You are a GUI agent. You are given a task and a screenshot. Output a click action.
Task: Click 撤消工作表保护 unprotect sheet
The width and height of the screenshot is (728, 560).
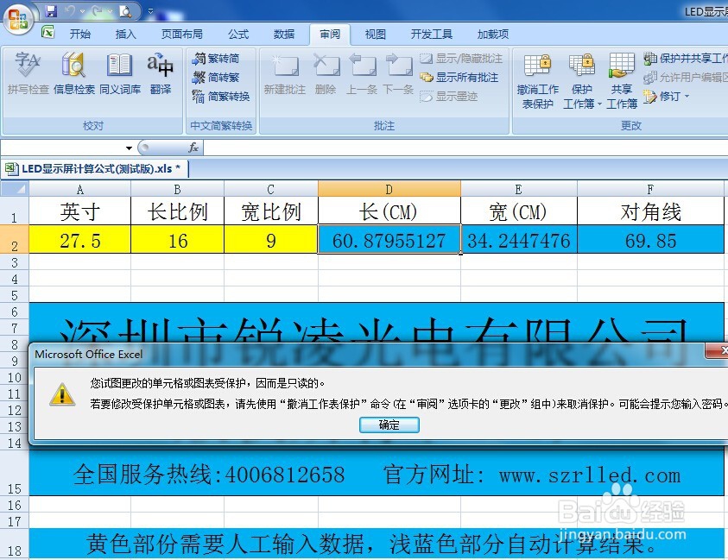coord(538,81)
